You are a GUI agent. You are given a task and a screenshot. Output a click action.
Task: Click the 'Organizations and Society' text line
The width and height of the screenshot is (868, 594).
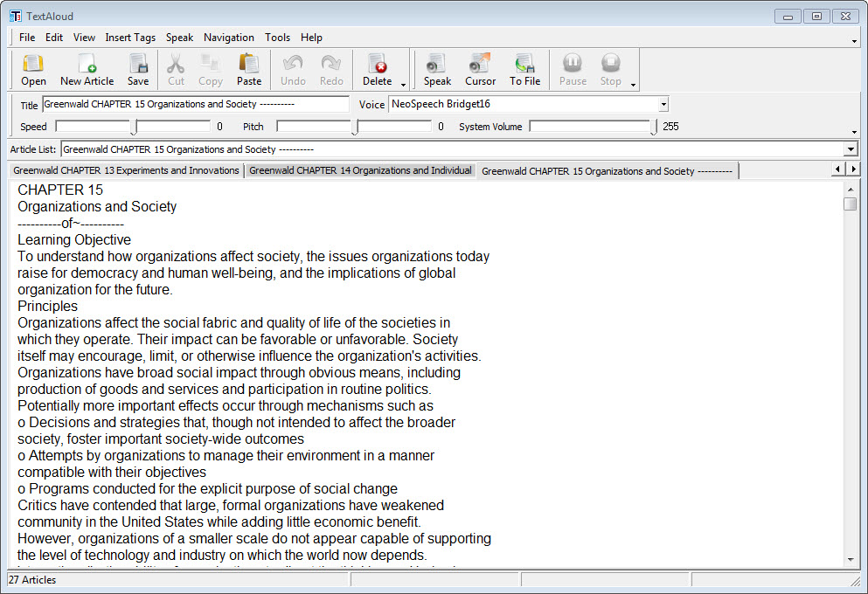pos(97,207)
